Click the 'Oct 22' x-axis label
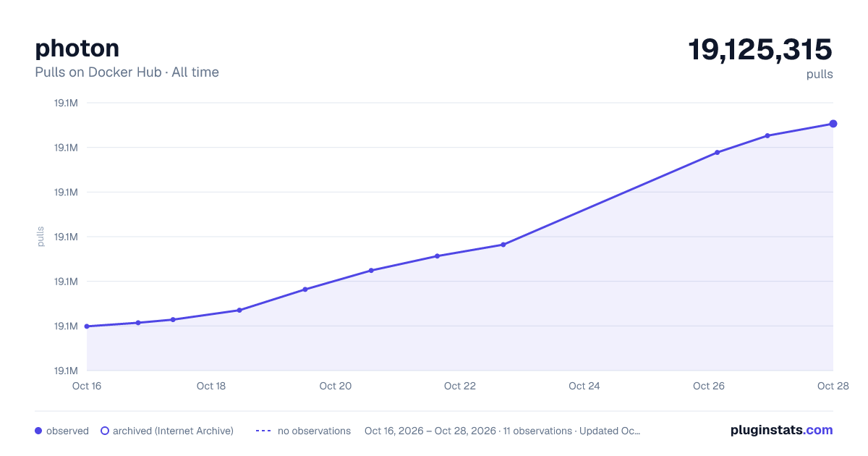Viewport: 868px width, 456px height. tap(460, 386)
